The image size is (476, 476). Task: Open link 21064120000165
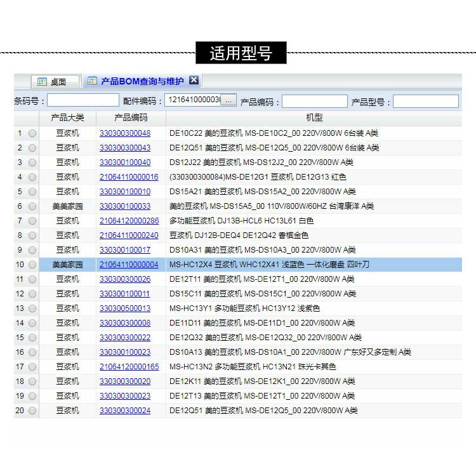(129, 366)
